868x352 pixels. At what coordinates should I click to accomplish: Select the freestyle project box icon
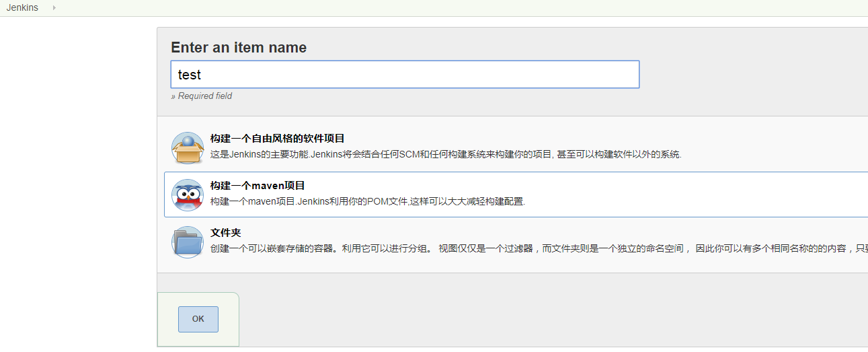point(188,148)
